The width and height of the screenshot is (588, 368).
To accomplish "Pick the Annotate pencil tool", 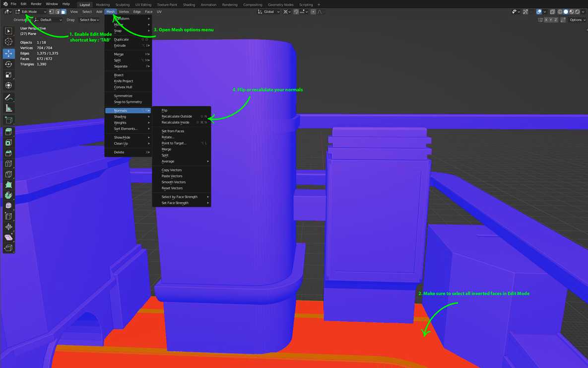I will click(8, 97).
